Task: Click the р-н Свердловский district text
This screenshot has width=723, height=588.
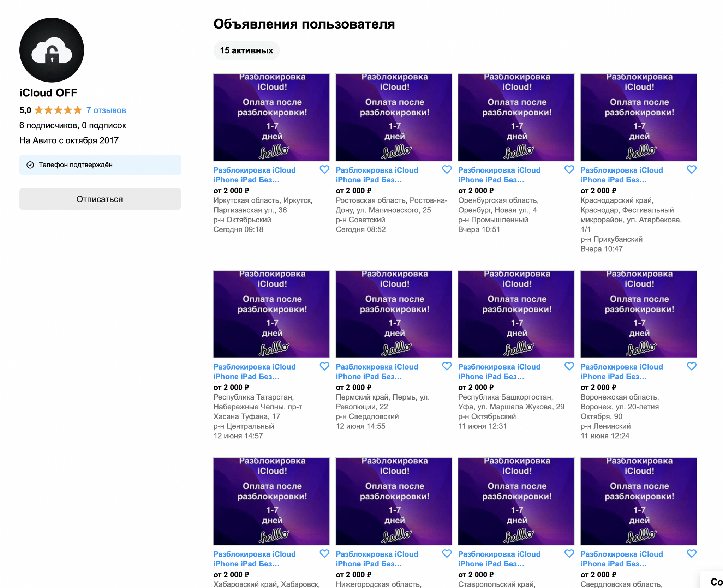Action: [x=367, y=416]
